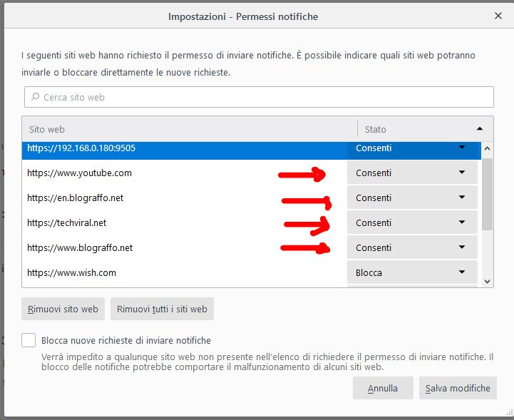Click the list scrollbar up arrow

pyautogui.click(x=487, y=148)
